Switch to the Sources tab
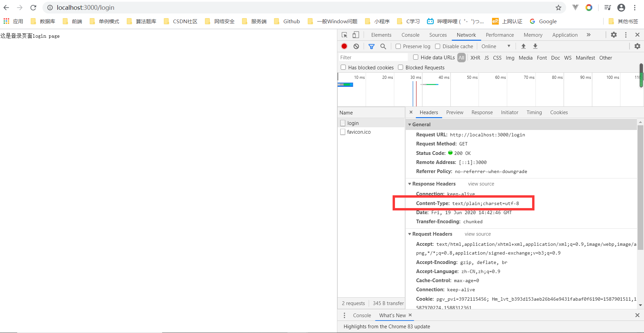The height and width of the screenshot is (333, 644). tap(438, 35)
